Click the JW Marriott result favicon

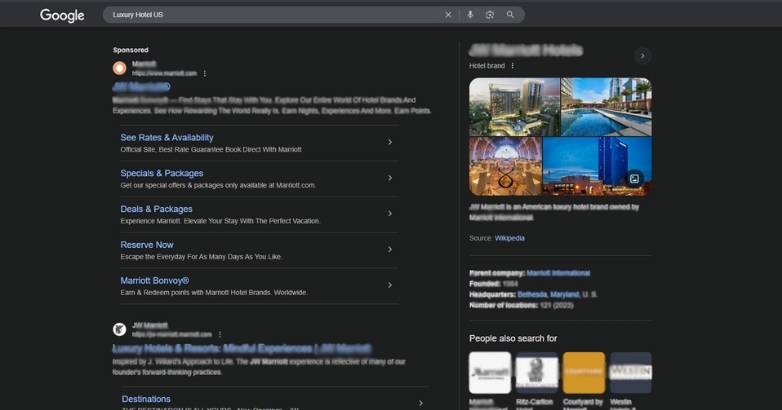[x=119, y=329]
